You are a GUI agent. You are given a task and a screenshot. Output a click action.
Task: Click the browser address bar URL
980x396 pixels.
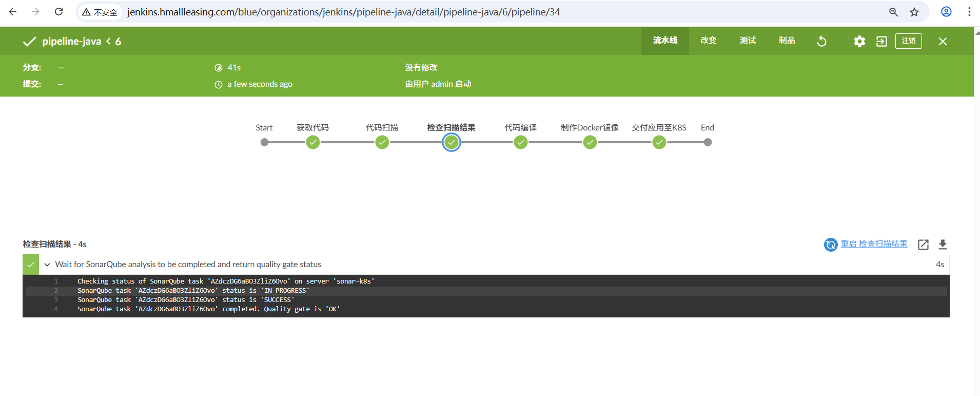tap(344, 12)
